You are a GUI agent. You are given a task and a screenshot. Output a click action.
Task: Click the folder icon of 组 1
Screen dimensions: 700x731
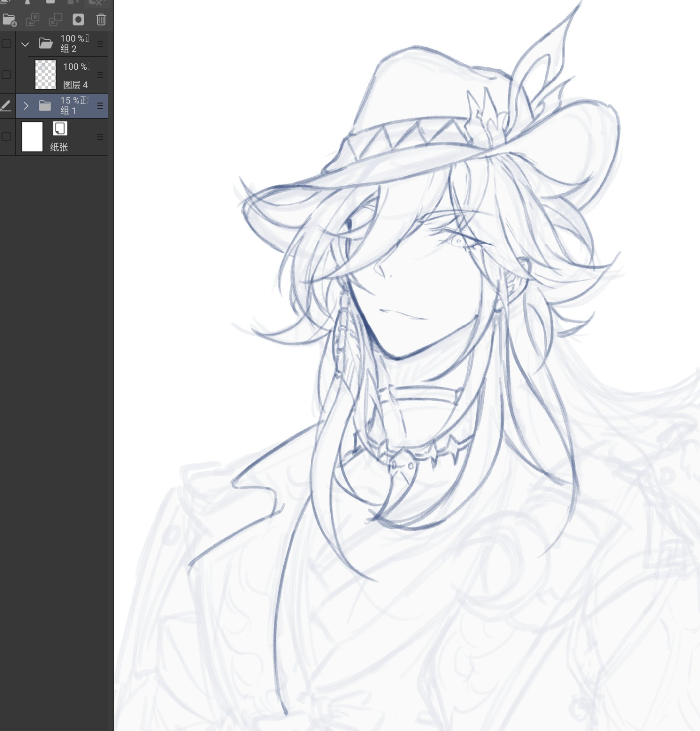(45, 106)
